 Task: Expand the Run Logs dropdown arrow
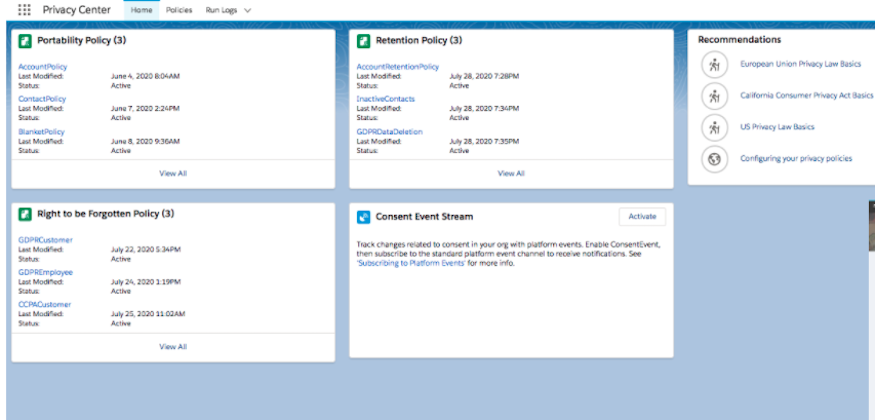pyautogui.click(x=247, y=9)
